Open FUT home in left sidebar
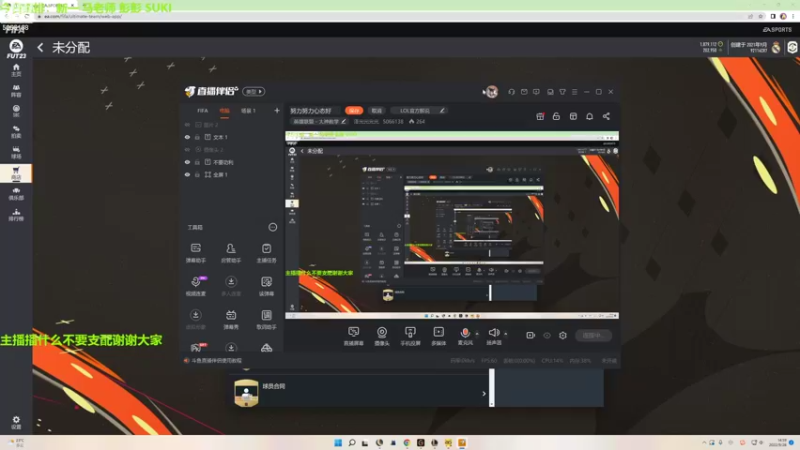The width and height of the screenshot is (800, 450). (16, 70)
